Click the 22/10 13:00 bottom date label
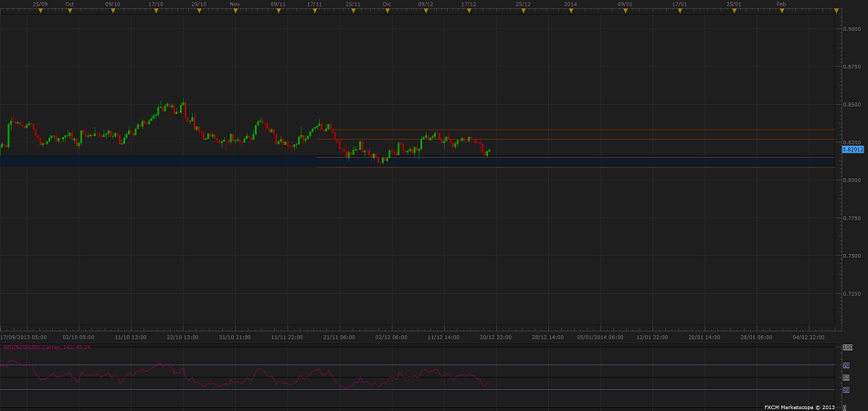 coord(182,336)
